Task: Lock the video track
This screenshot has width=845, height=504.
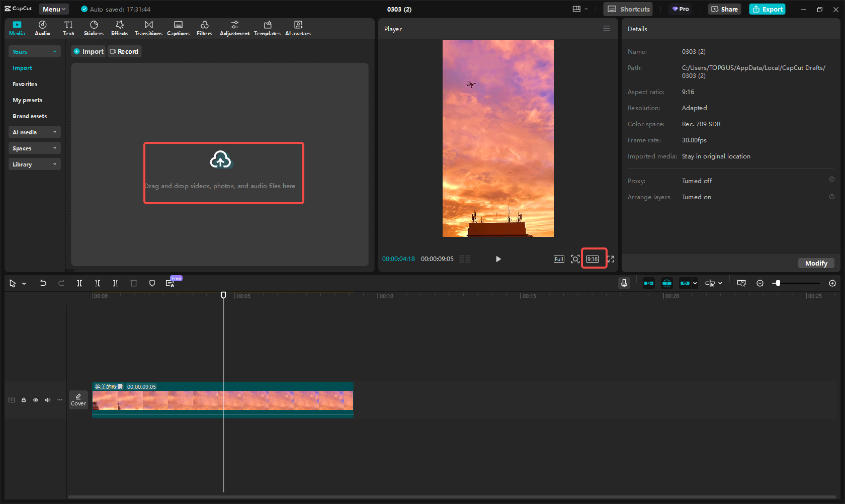Action: point(24,400)
